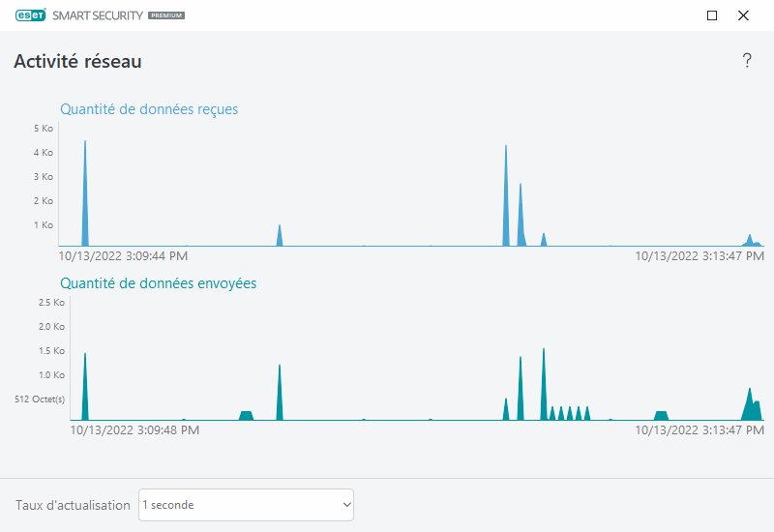The width and height of the screenshot is (774, 532).
Task: Click the 2.0 Ko axis label
Action: tap(51, 327)
